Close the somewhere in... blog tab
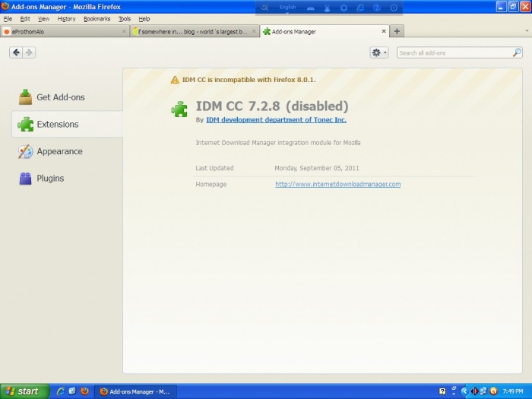532x399 pixels. [x=254, y=31]
